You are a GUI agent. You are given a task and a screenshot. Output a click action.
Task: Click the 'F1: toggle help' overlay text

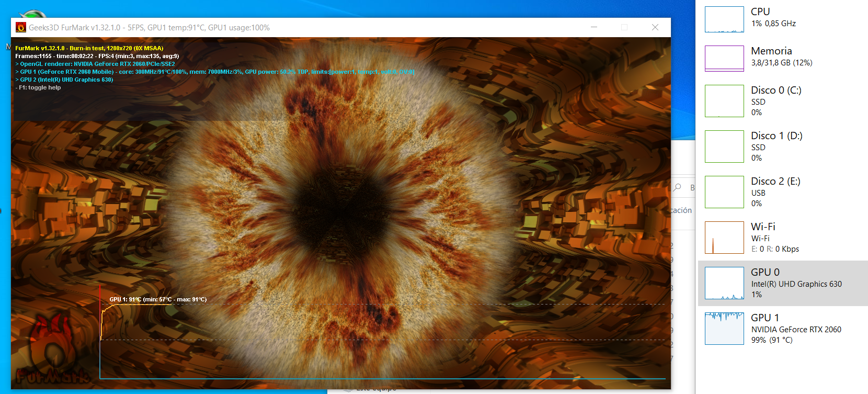coord(39,88)
